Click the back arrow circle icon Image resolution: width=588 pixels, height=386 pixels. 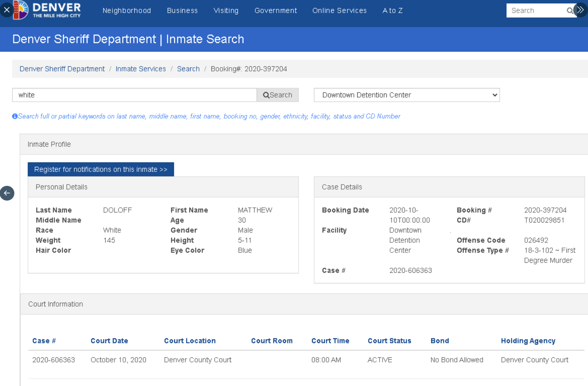click(7, 193)
